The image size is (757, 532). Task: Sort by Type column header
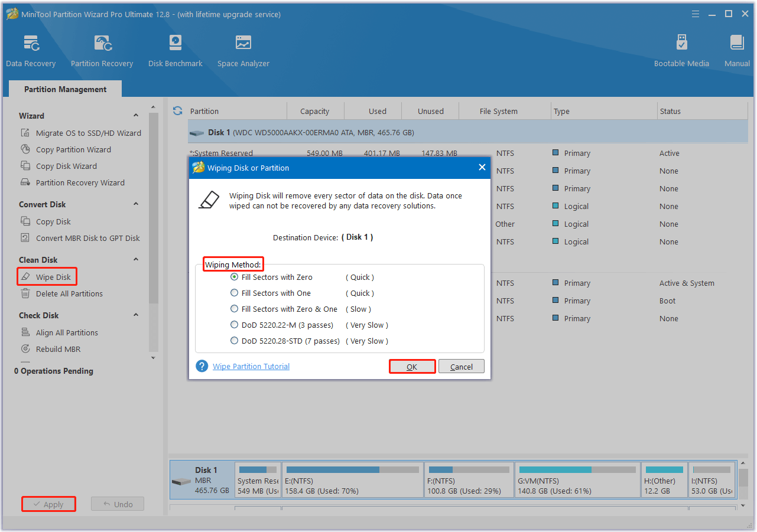pyautogui.click(x=604, y=111)
